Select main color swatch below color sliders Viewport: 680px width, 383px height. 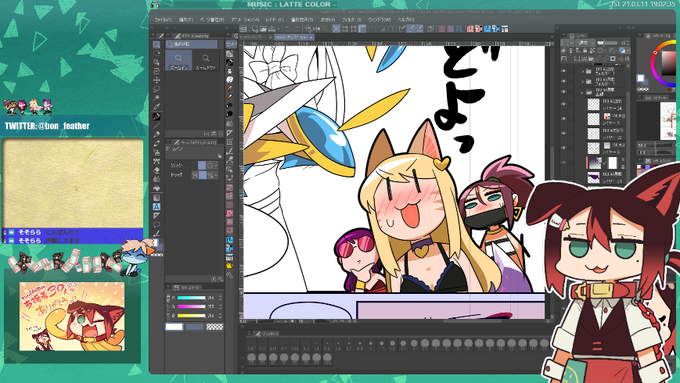(x=174, y=327)
